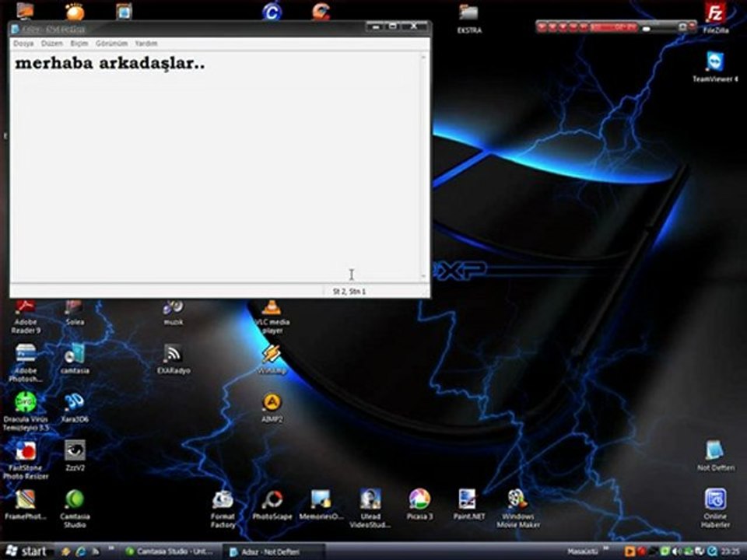Open MemoriesOn desktop icon

tap(321, 505)
